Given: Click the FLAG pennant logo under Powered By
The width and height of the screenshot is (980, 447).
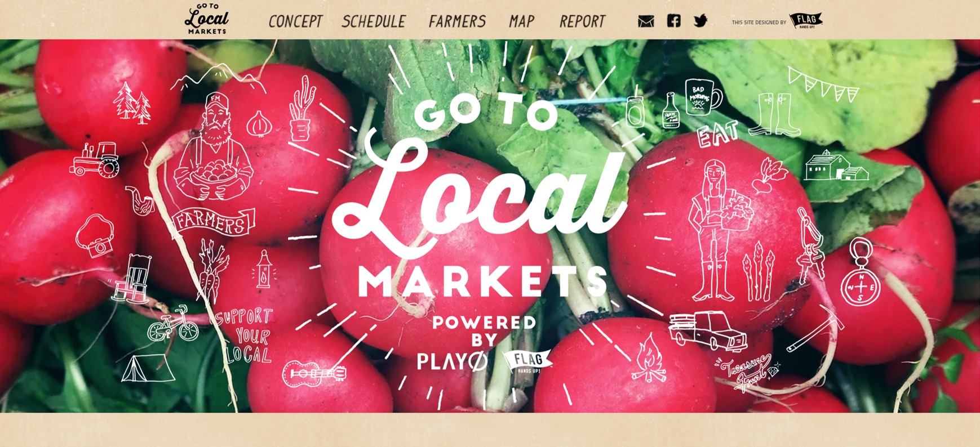Looking at the screenshot, I should click(x=527, y=361).
